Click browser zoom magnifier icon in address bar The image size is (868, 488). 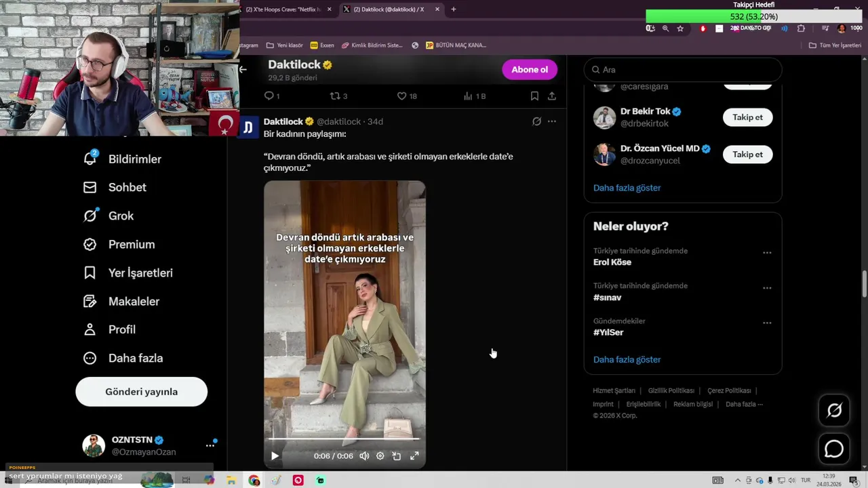tap(665, 28)
